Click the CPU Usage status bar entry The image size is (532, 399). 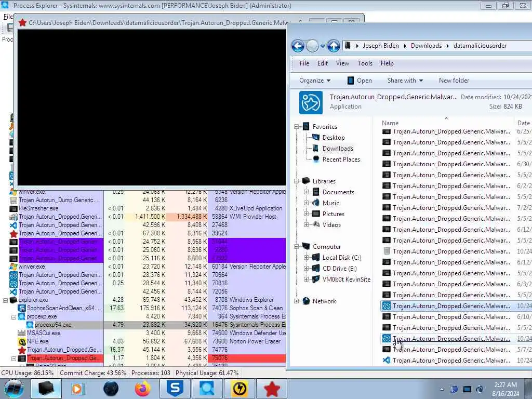pyautogui.click(x=27, y=373)
